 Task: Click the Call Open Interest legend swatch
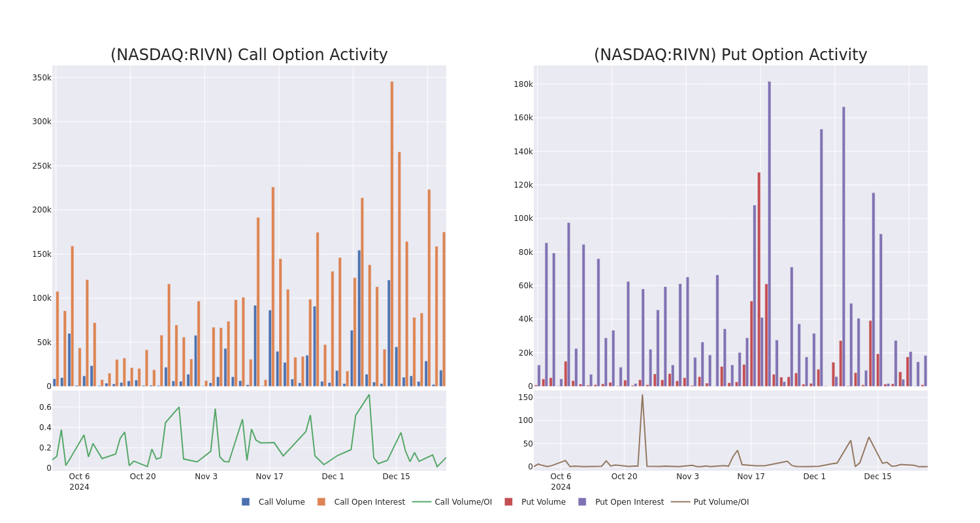321,502
